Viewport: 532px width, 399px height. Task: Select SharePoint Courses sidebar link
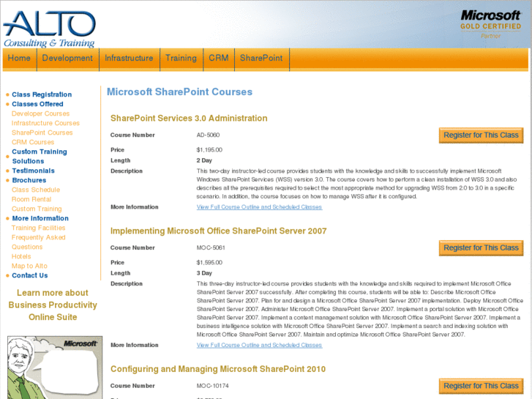click(x=42, y=133)
